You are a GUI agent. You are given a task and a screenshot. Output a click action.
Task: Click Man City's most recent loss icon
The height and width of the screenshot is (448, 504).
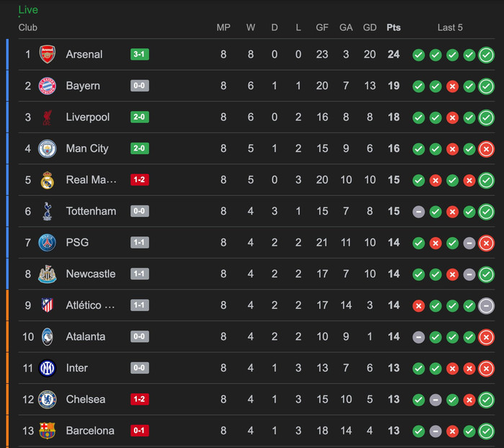tap(486, 148)
